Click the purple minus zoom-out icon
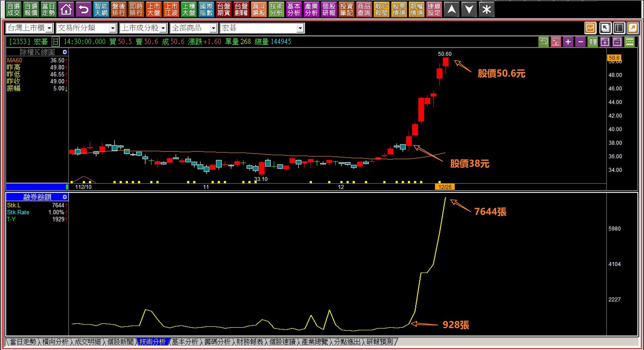The width and height of the screenshot is (644, 350). click(x=580, y=42)
